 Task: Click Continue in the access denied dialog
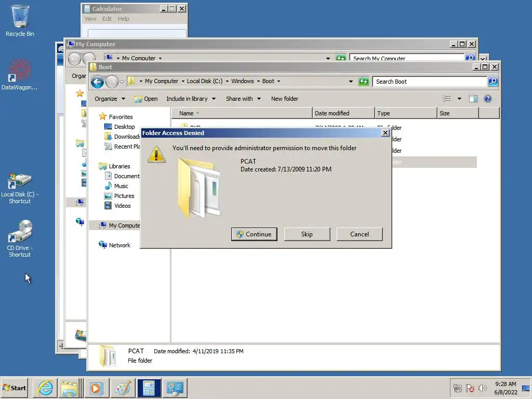point(254,234)
